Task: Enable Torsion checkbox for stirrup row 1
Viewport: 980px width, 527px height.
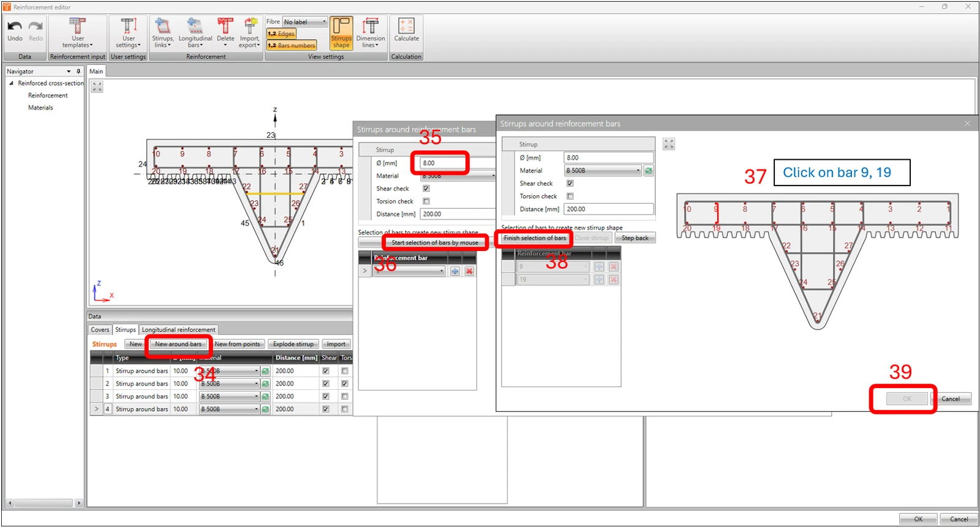Action: coord(345,371)
